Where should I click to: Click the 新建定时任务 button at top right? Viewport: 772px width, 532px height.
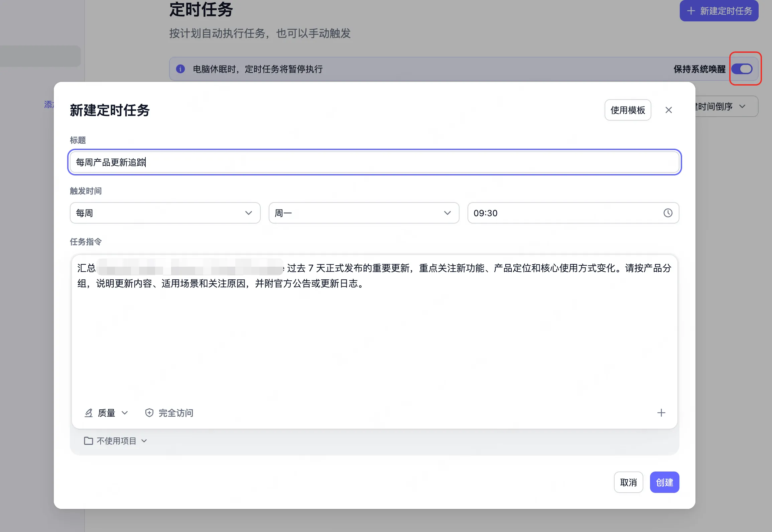[x=719, y=11]
